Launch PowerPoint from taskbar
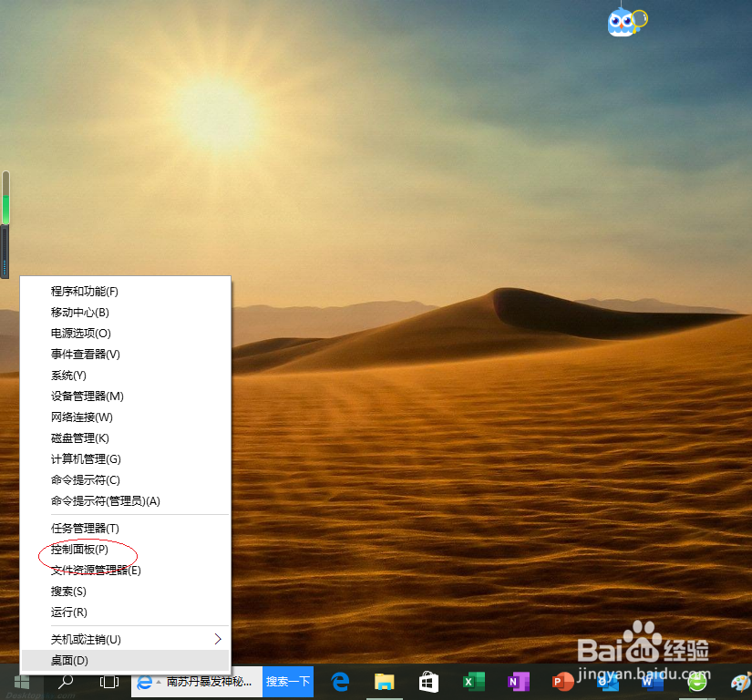This screenshot has height=700, width=752. click(x=562, y=681)
